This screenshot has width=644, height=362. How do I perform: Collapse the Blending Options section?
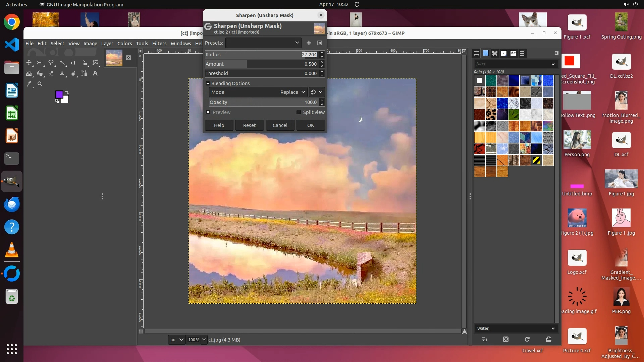coord(208,83)
